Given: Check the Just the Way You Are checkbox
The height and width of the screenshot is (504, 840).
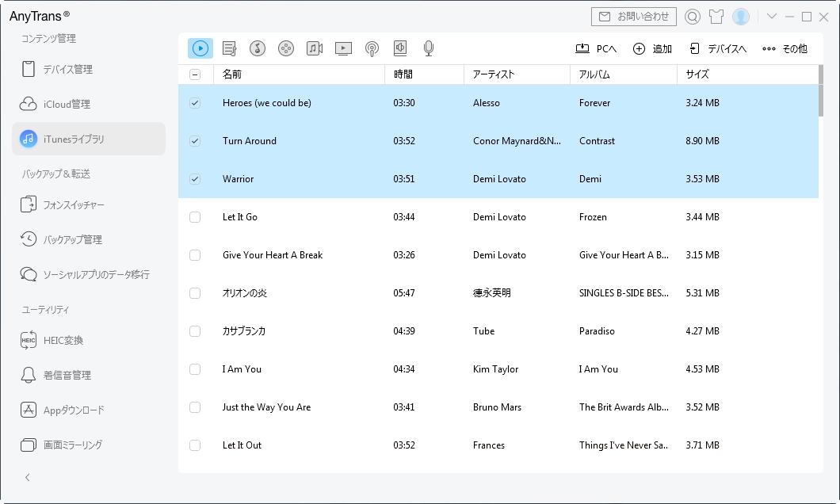Looking at the screenshot, I should (x=195, y=407).
